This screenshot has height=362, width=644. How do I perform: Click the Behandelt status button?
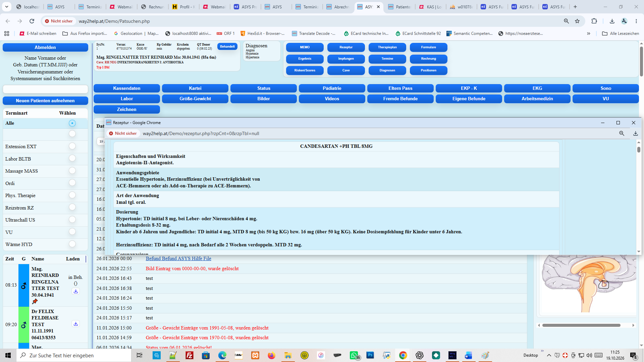coord(227,47)
